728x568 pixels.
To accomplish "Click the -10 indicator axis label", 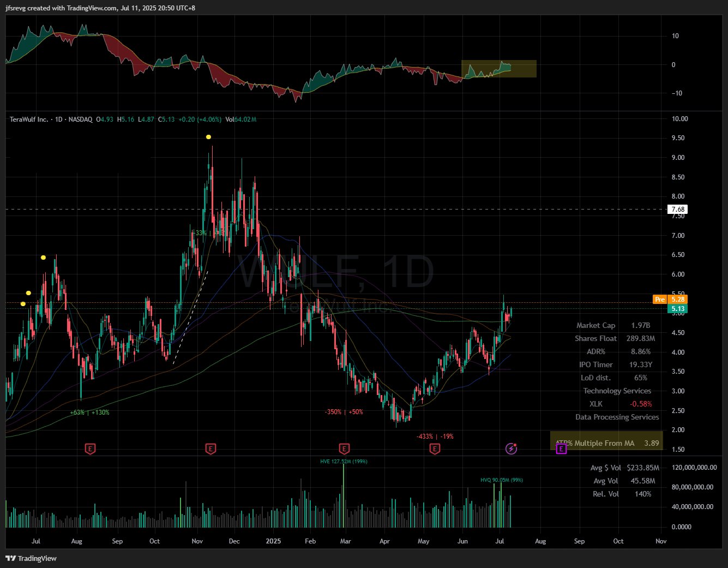I will 677,93.
